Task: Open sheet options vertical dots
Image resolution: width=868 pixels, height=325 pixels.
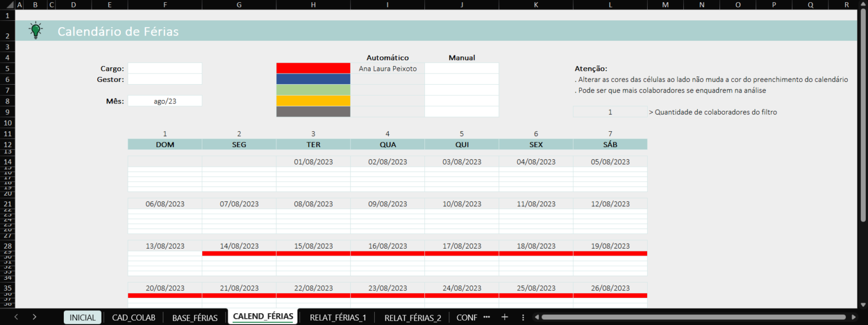Action: pos(523,317)
